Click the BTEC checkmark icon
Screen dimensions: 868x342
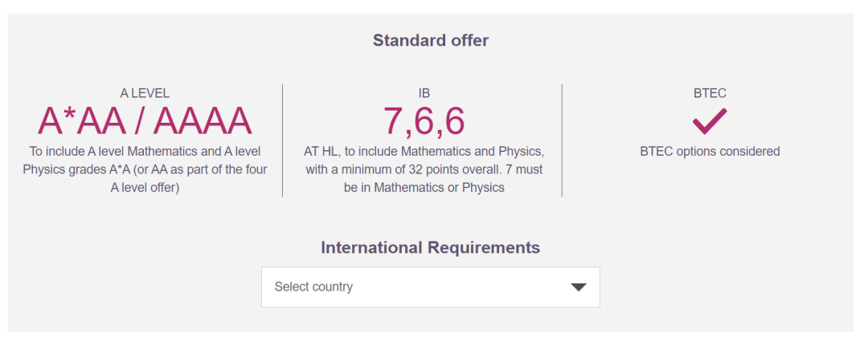709,121
